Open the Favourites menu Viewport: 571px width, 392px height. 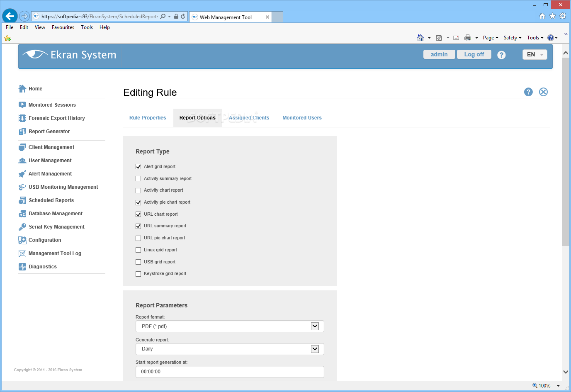63,27
